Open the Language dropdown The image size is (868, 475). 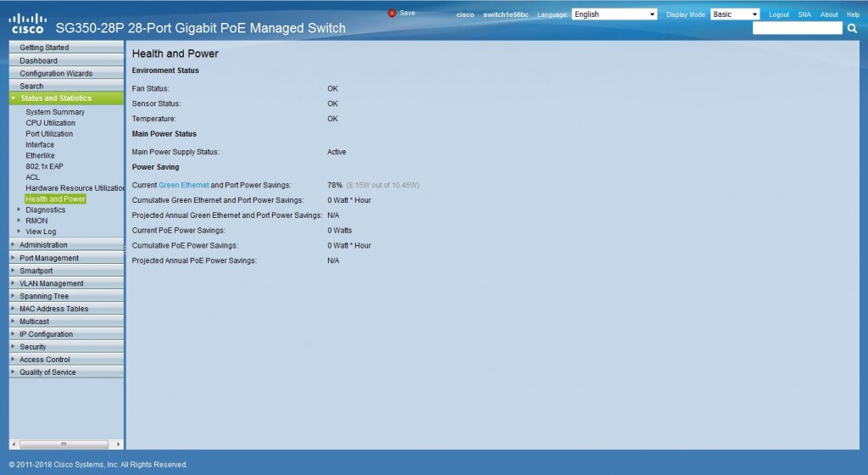(615, 14)
